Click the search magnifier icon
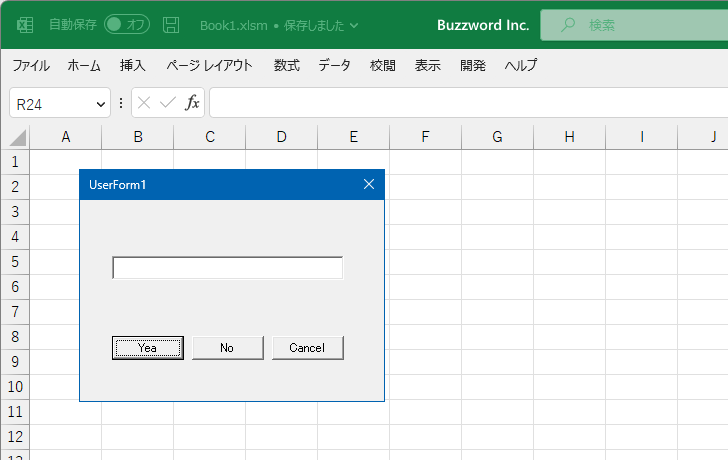 [x=568, y=25]
